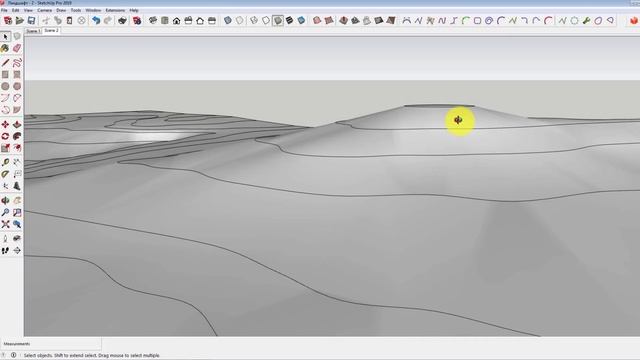The image size is (640, 360).
Task: Click the Zoom Extents tool
Action: (x=5, y=224)
